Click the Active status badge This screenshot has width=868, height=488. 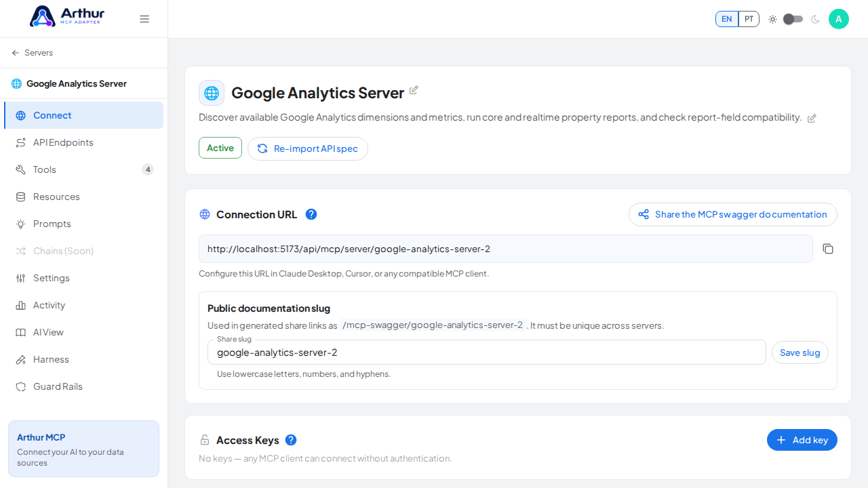pos(220,148)
